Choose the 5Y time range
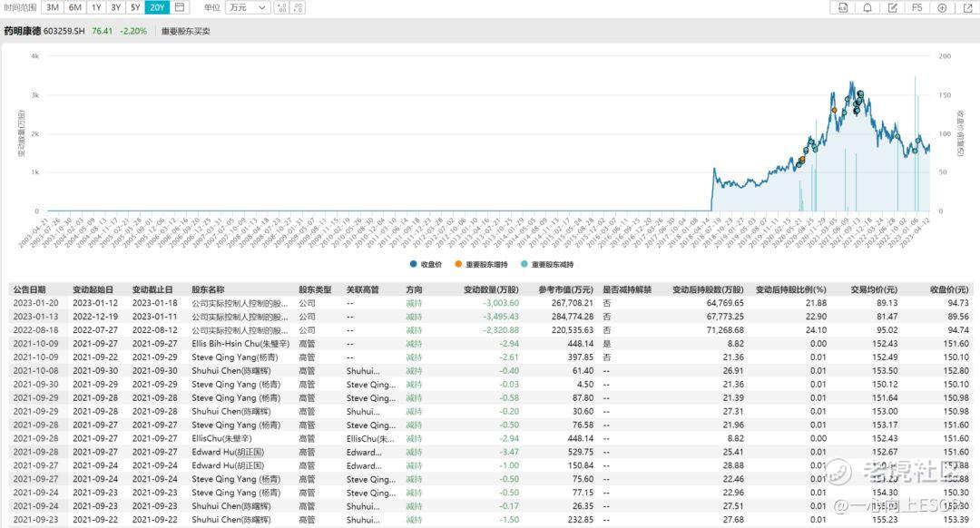This screenshot has height=528, width=980. coord(135,7)
